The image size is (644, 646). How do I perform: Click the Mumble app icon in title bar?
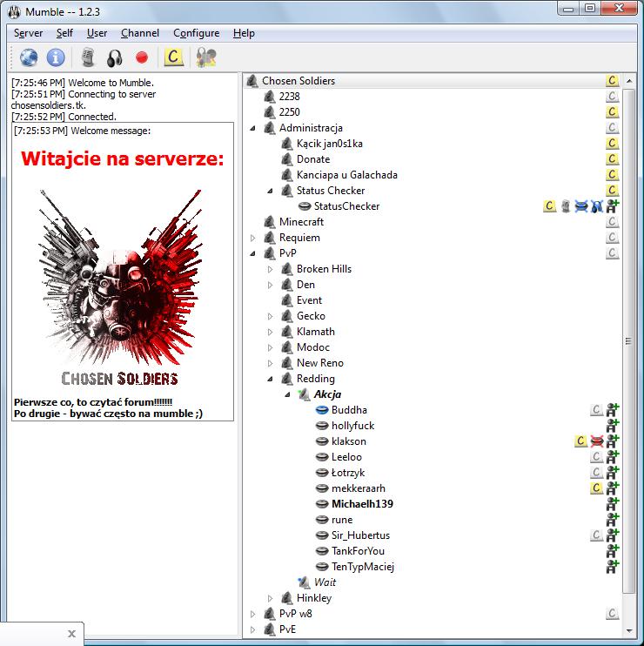pos(15,12)
